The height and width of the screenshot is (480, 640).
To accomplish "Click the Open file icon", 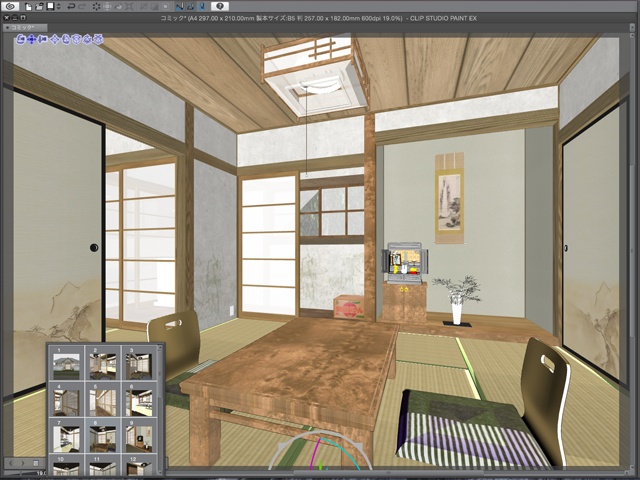I will [x=39, y=7].
